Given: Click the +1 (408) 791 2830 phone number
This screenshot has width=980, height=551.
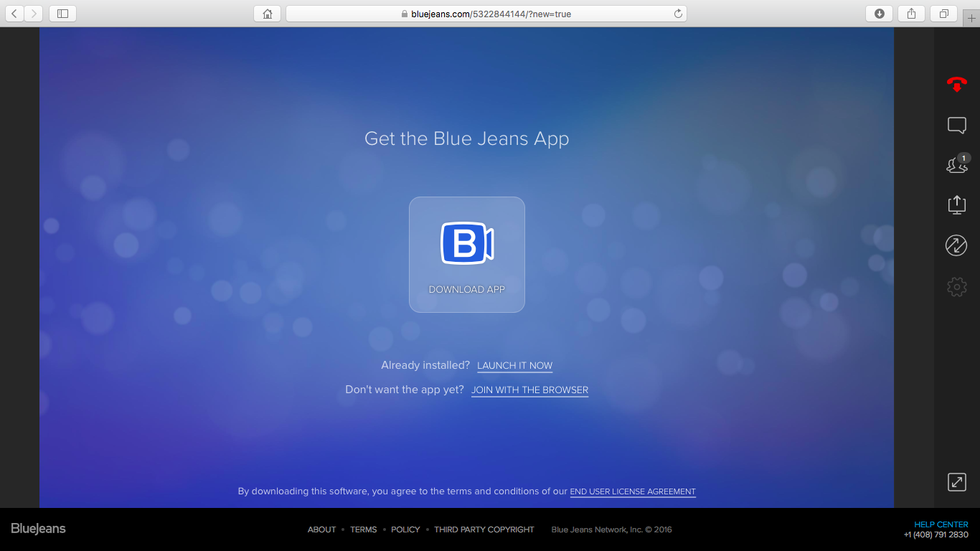Looking at the screenshot, I should 936,534.
